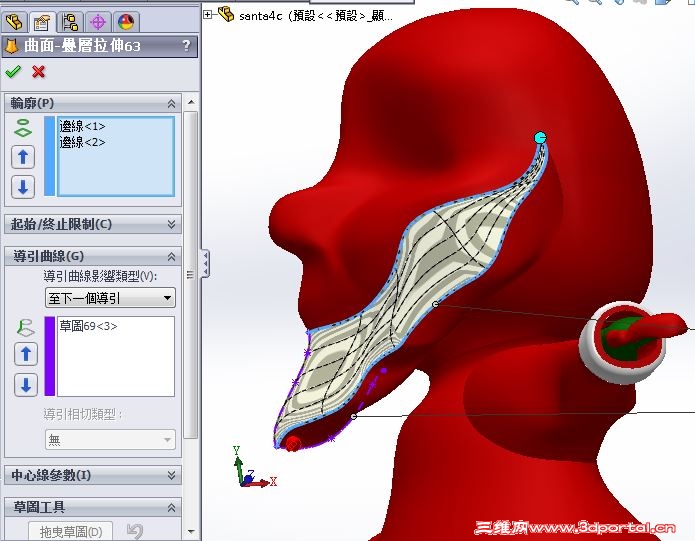Move profile down with arrow button
695x541 pixels.
(23, 187)
